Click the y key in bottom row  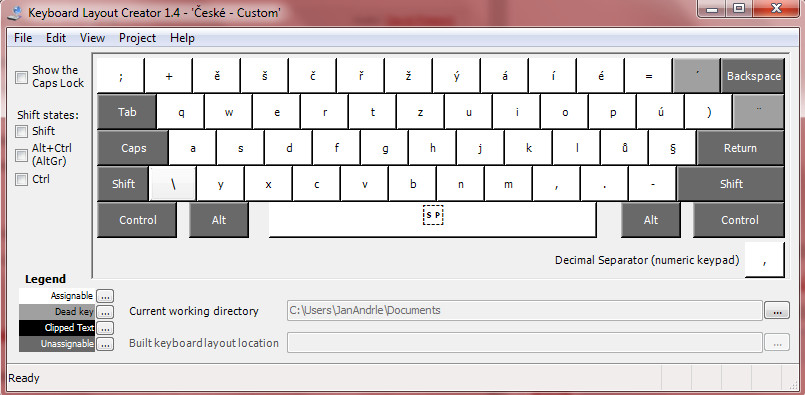[220, 184]
